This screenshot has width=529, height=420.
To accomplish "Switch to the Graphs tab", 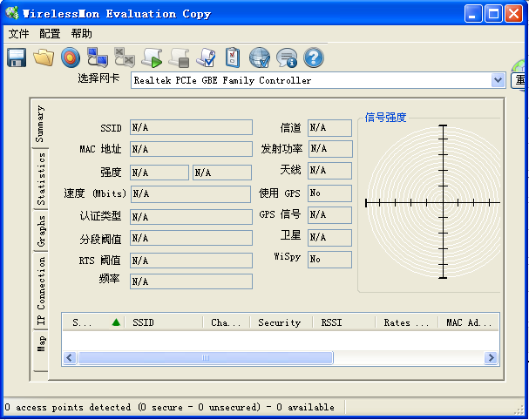I will 41,231.
